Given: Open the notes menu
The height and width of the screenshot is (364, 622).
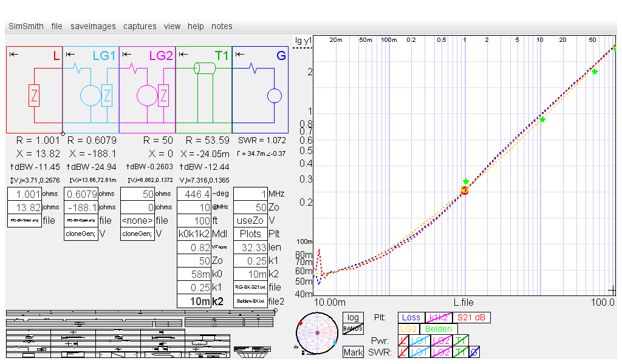Looking at the screenshot, I should 222,26.
